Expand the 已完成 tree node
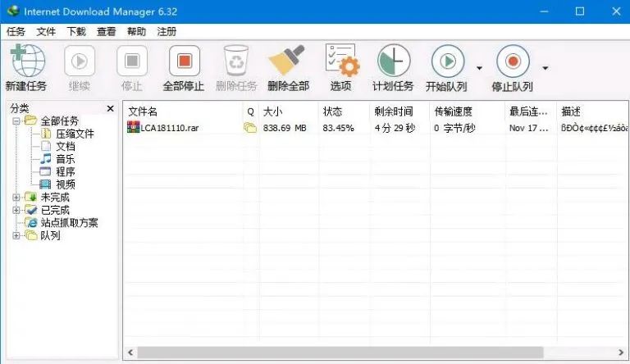The image size is (630, 364). tap(16, 210)
